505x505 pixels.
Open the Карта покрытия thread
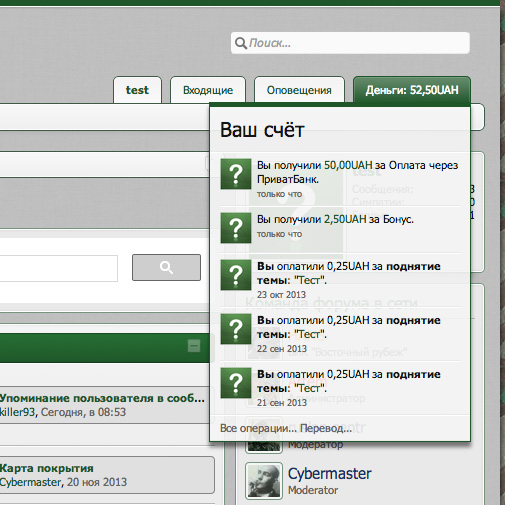tap(47, 468)
